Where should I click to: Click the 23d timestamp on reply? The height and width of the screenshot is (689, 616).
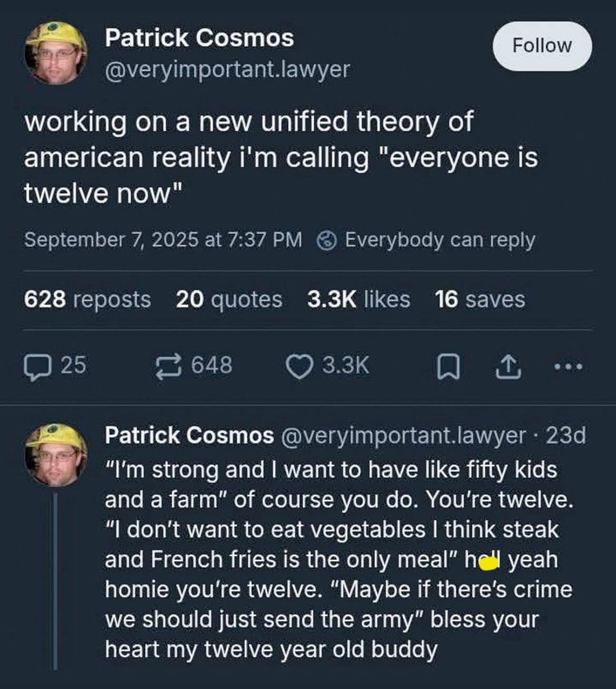coord(565,435)
